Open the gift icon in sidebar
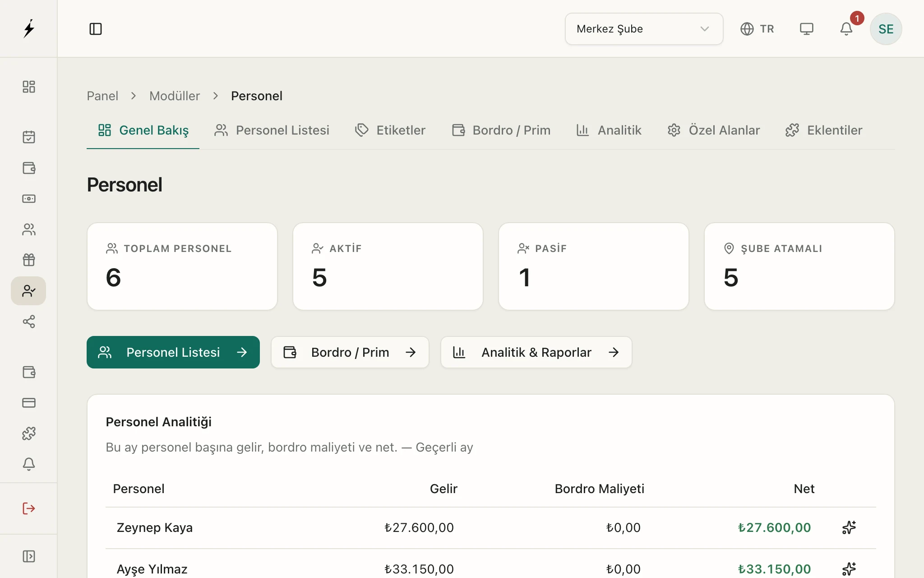 point(29,260)
